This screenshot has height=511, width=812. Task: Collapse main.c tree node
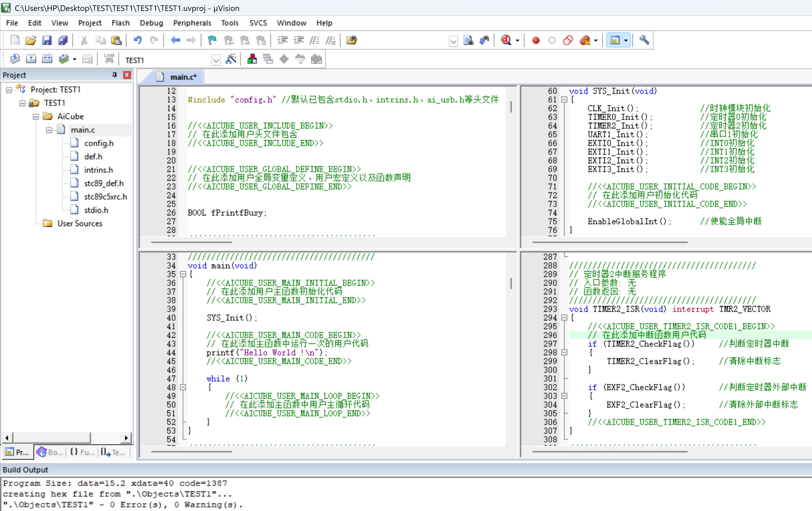click(49, 130)
